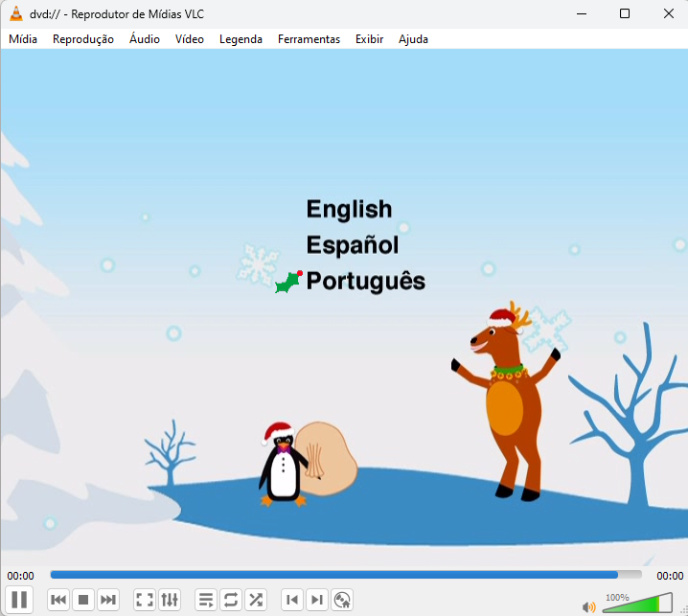Open the Legenda menu

tap(241, 39)
